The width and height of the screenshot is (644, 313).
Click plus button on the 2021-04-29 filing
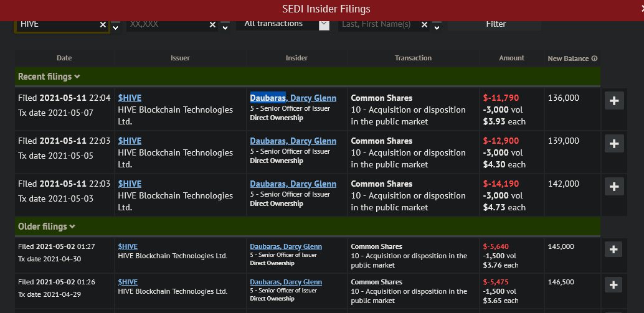point(614,285)
